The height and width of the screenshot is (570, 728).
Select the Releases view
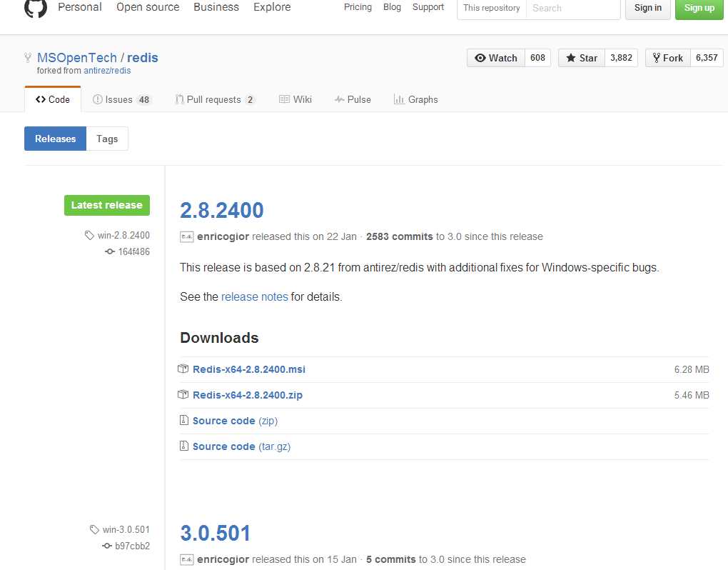pyautogui.click(x=55, y=139)
